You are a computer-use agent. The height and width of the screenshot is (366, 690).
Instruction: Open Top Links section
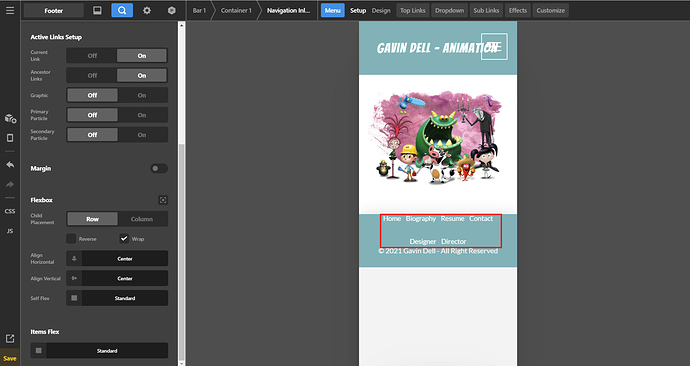[x=412, y=11]
